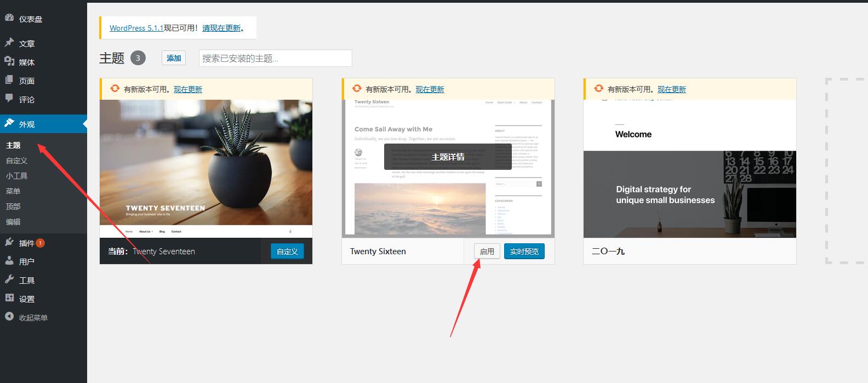
Task: Click the WordPress 5.1.1 link
Action: (x=136, y=28)
